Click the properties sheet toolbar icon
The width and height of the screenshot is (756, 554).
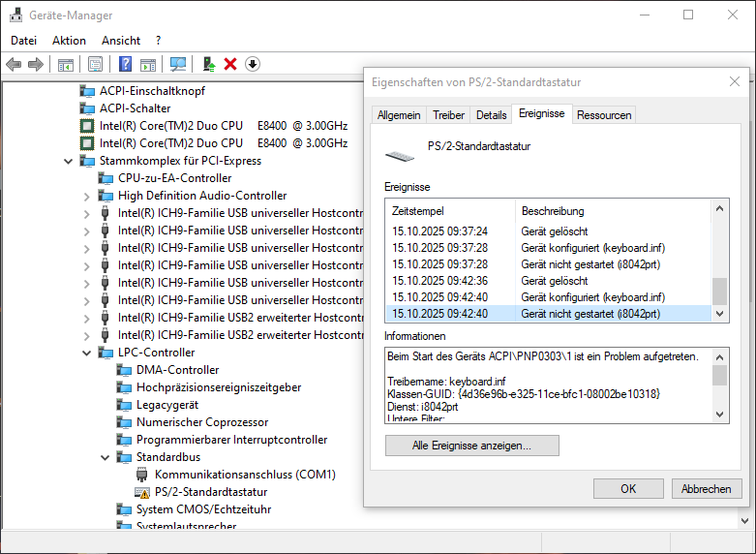click(x=95, y=64)
